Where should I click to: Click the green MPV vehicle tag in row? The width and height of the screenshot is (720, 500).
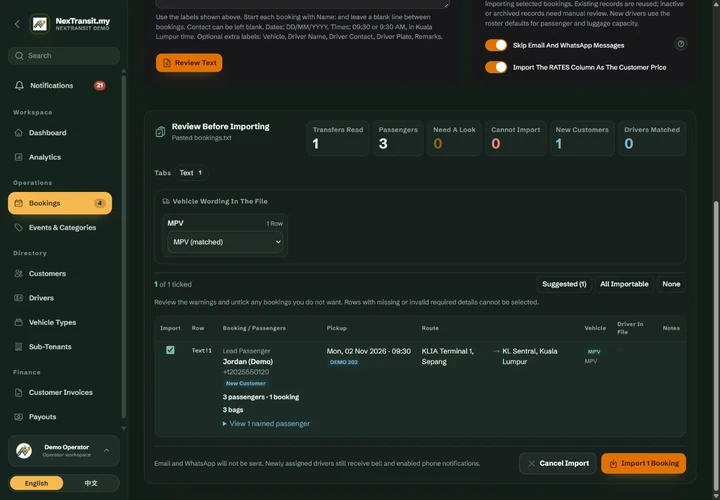(x=594, y=352)
